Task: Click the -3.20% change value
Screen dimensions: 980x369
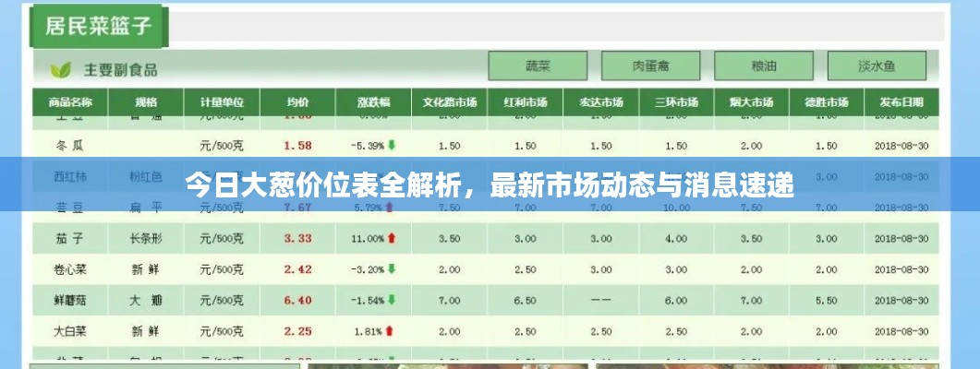Action: pyautogui.click(x=368, y=269)
